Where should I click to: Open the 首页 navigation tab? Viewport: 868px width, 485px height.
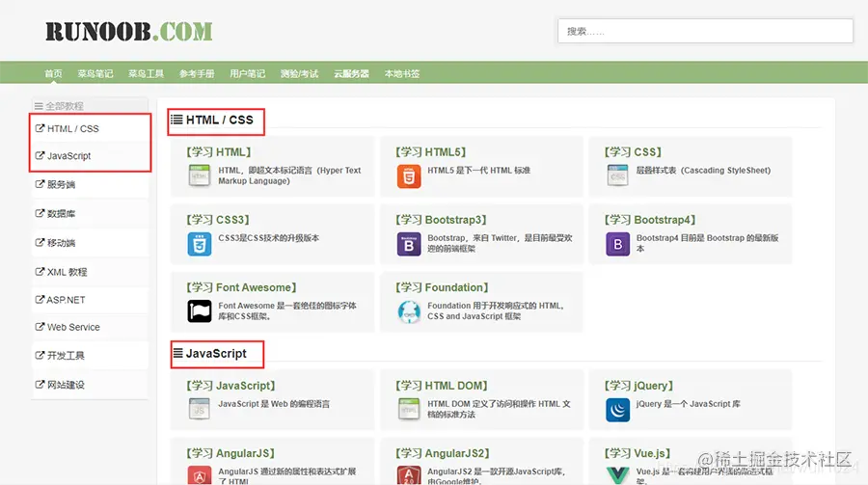coord(53,73)
